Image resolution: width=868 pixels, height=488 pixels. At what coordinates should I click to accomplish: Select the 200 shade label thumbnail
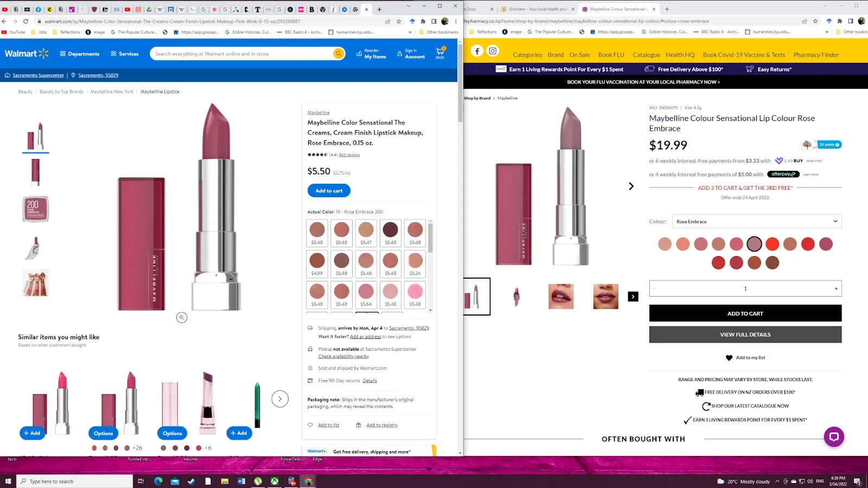(35, 209)
